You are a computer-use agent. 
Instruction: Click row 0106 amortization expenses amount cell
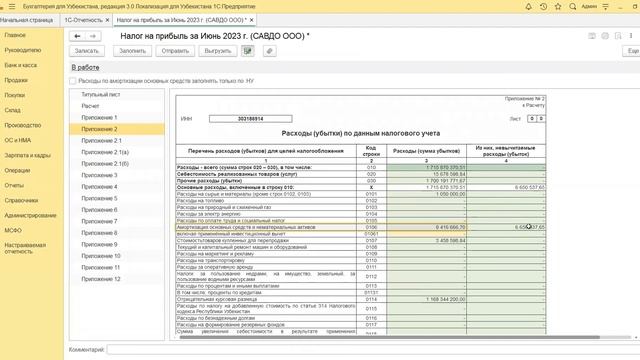(x=427, y=227)
